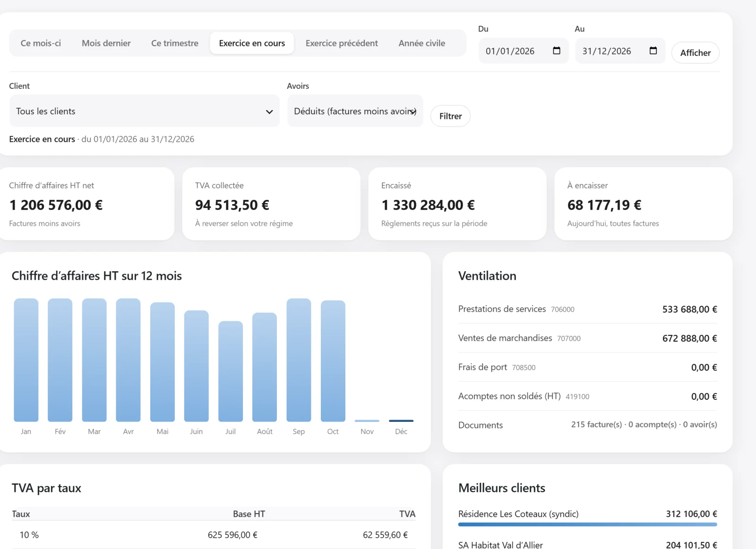Choose the Ce trimestre tab
This screenshot has height=549, width=756.
tap(175, 43)
